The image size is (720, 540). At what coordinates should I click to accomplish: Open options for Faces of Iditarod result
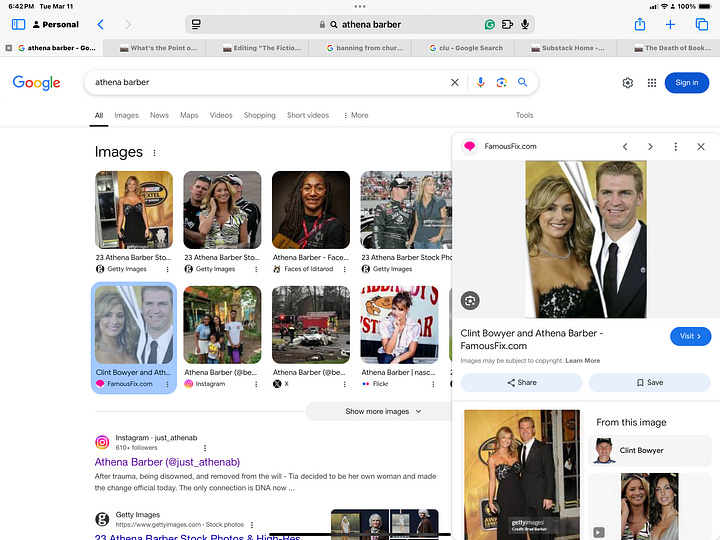344,270
